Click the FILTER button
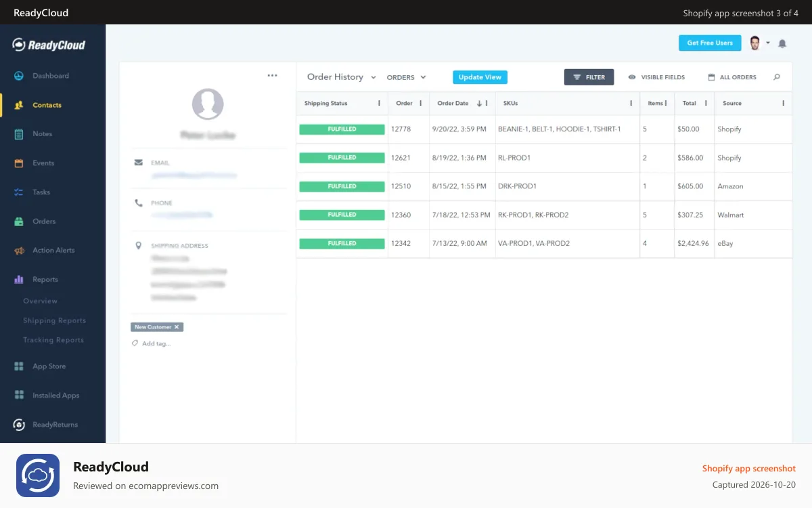The height and width of the screenshot is (508, 812). pyautogui.click(x=589, y=77)
